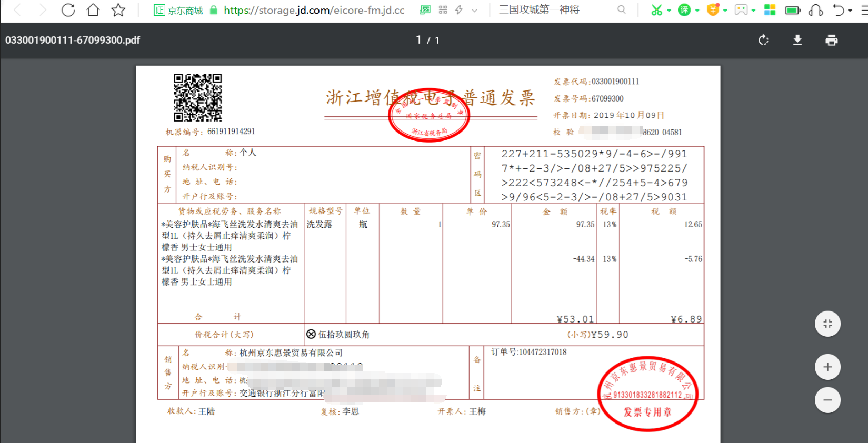Click the 税率 column header
The width and height of the screenshot is (868, 443).
tap(608, 212)
